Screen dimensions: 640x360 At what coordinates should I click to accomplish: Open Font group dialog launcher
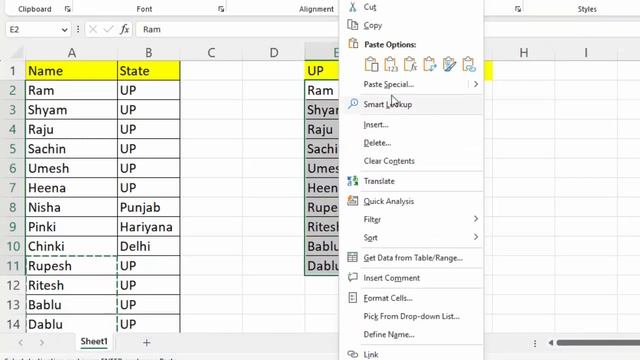(221, 9)
